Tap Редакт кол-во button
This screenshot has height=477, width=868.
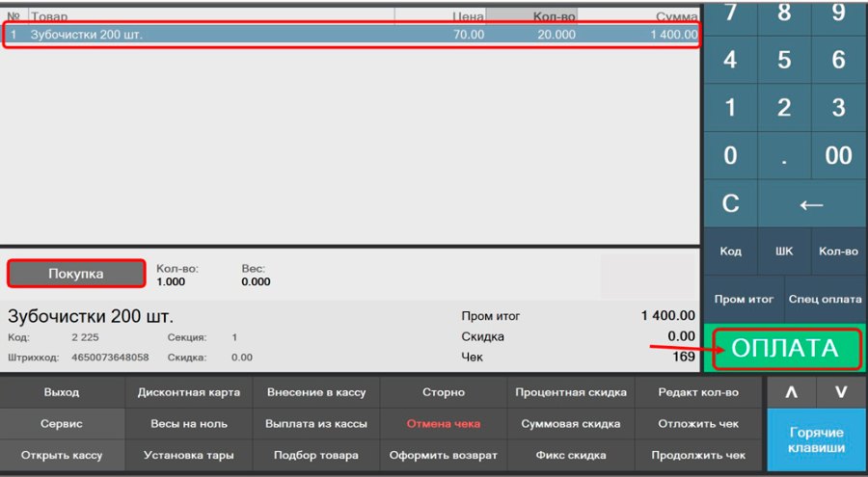tap(698, 392)
